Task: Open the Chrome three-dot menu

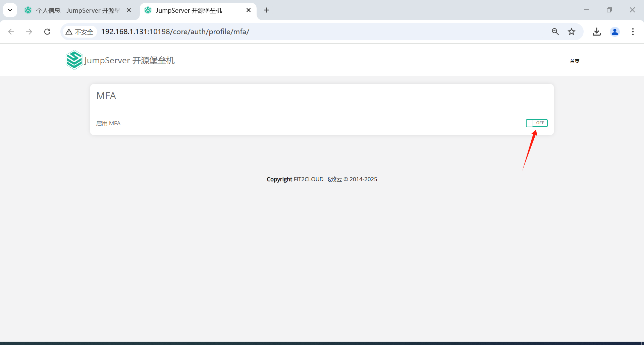Action: (x=633, y=31)
